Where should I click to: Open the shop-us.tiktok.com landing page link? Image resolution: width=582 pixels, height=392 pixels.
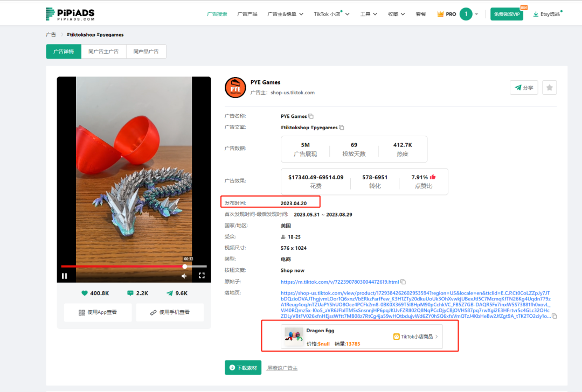click(415, 304)
